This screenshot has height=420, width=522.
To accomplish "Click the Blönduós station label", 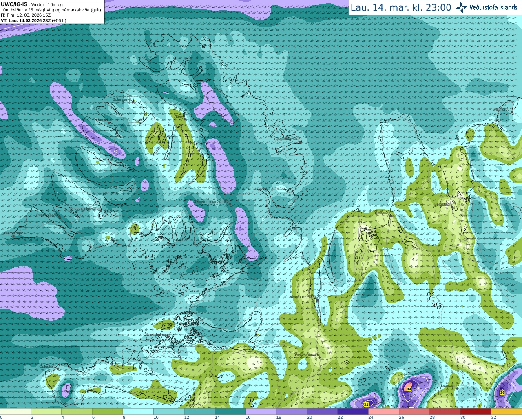I will (x=382, y=213).
